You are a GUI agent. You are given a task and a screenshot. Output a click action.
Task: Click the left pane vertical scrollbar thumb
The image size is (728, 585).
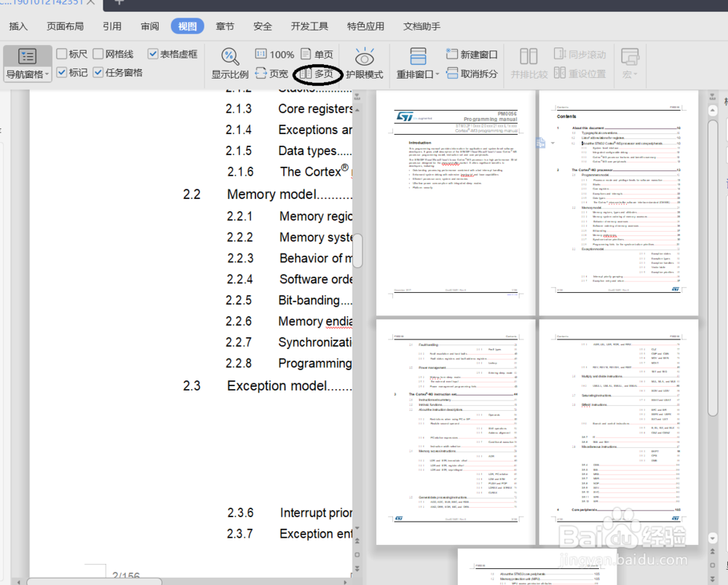pyautogui.click(x=357, y=251)
